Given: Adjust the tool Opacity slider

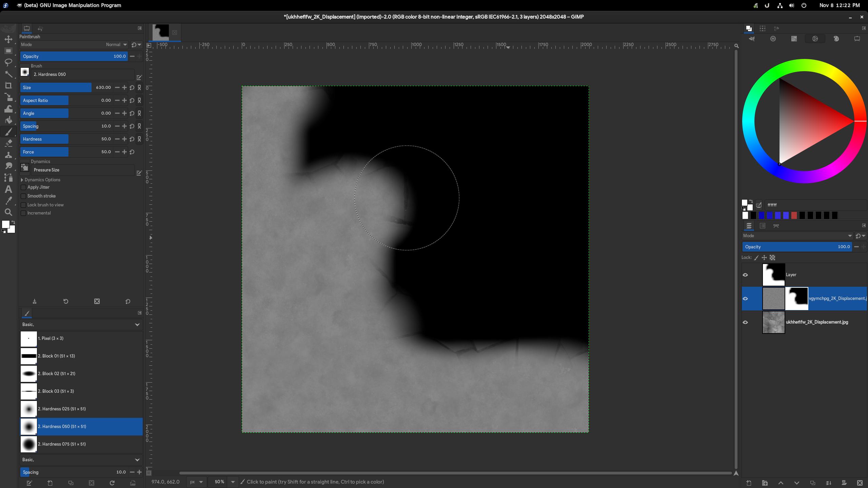Looking at the screenshot, I should [x=74, y=57].
